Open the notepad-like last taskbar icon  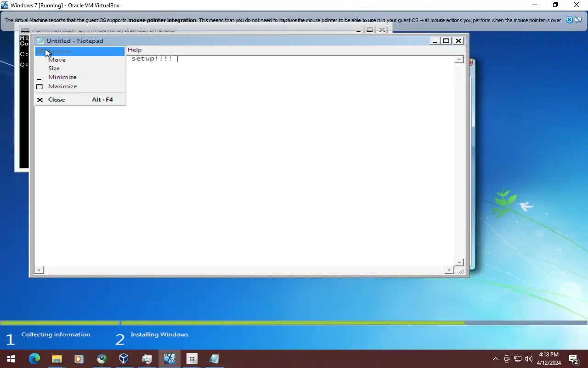[214, 359]
